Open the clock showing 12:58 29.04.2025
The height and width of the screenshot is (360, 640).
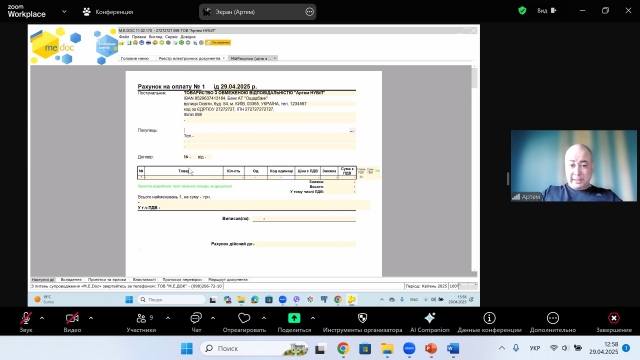(x=603, y=348)
